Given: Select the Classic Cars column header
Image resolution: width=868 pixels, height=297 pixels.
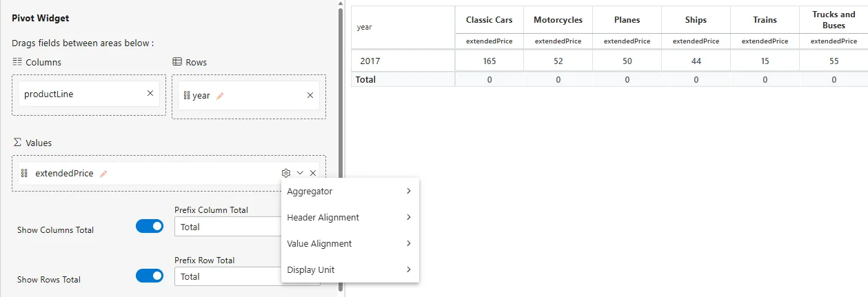Looking at the screenshot, I should (489, 20).
